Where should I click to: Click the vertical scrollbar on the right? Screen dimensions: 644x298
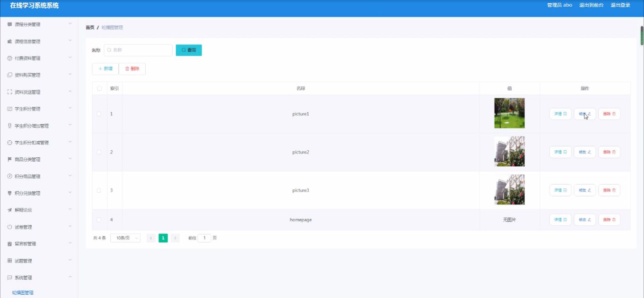642,35
